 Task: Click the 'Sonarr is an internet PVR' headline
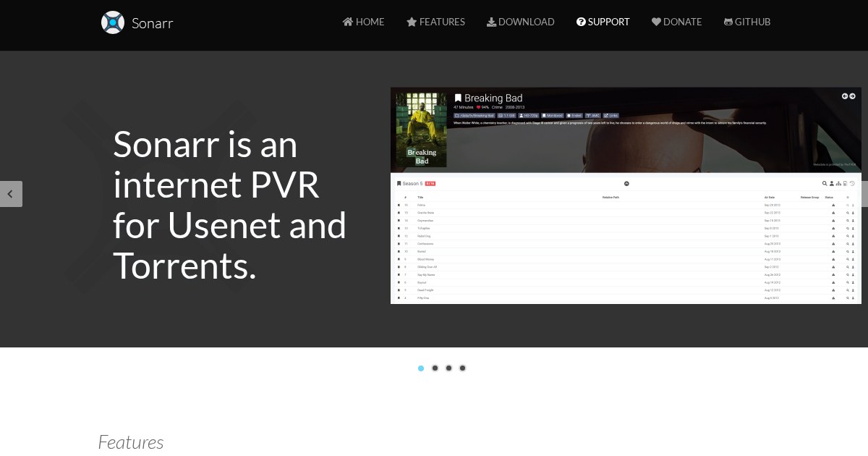(x=230, y=205)
